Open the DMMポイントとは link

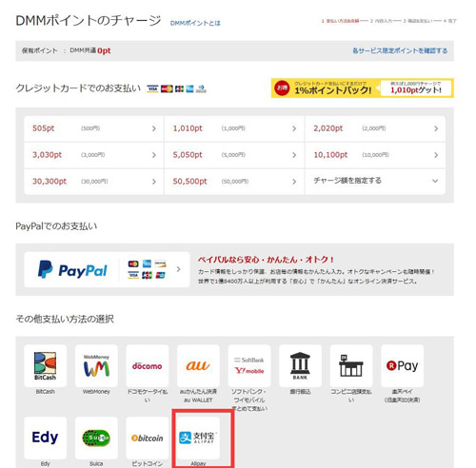click(195, 23)
